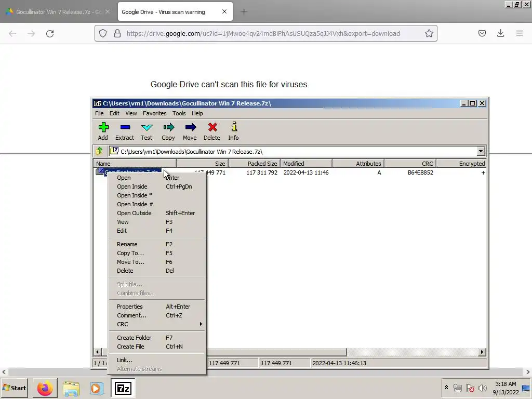The image size is (532, 399).
Task: Click the Action Center flag icon
Action: pos(470,388)
